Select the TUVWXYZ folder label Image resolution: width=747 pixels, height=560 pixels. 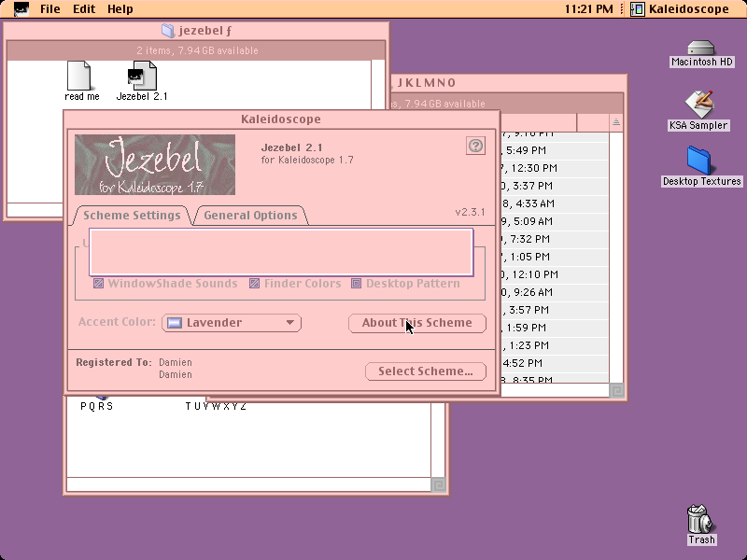(x=216, y=406)
